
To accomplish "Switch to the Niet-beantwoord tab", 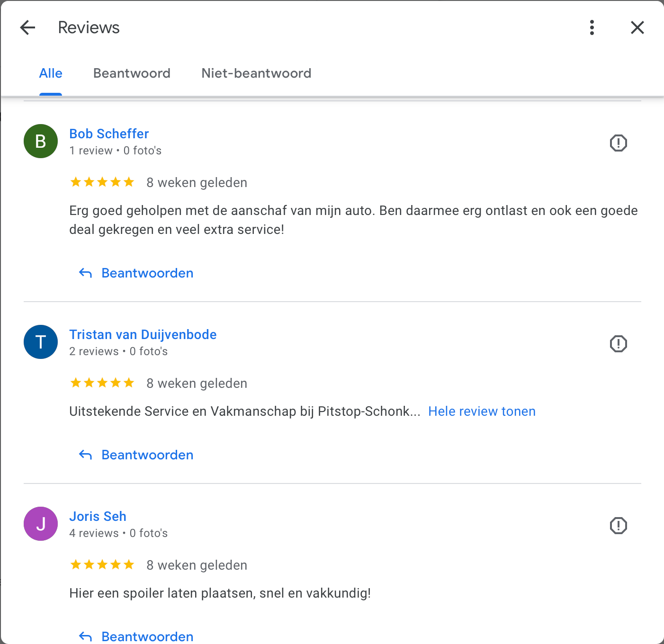I will click(x=256, y=73).
